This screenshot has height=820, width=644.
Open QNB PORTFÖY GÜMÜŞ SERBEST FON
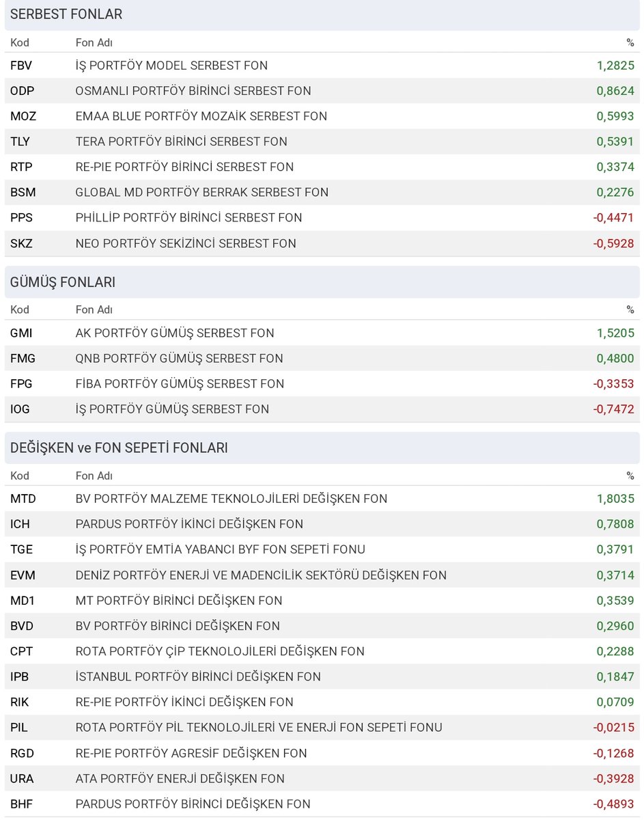click(179, 359)
